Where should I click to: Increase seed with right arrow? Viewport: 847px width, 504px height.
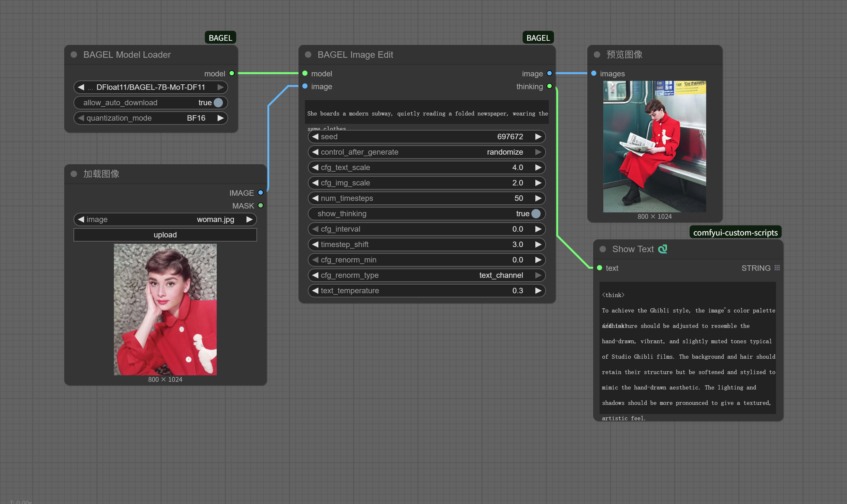point(538,137)
